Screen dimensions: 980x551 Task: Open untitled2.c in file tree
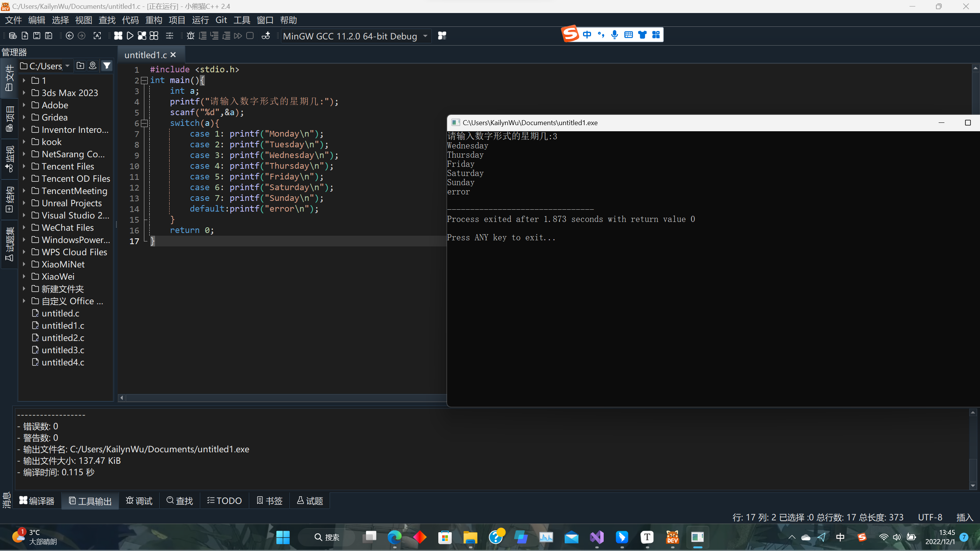63,337
